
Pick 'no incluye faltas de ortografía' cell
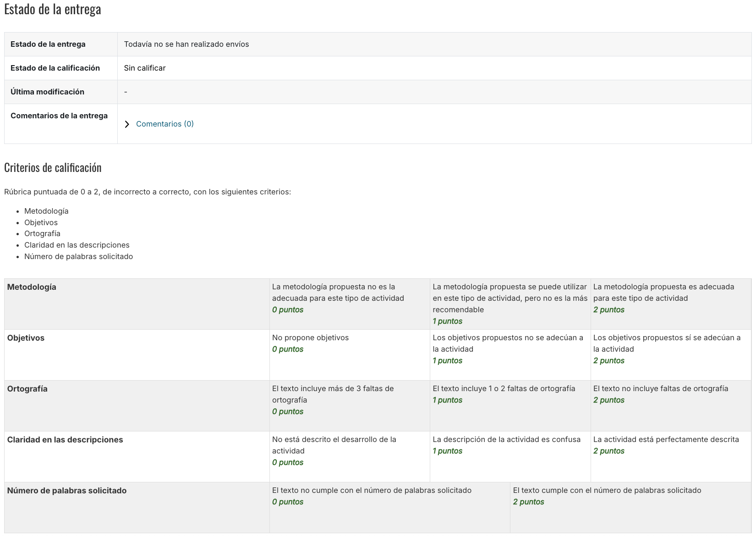(x=670, y=405)
